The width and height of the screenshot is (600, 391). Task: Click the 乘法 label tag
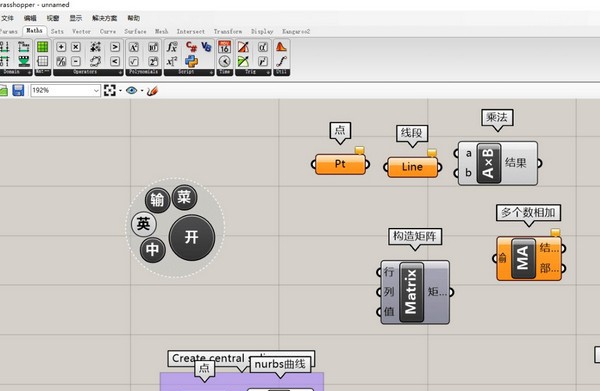click(497, 118)
